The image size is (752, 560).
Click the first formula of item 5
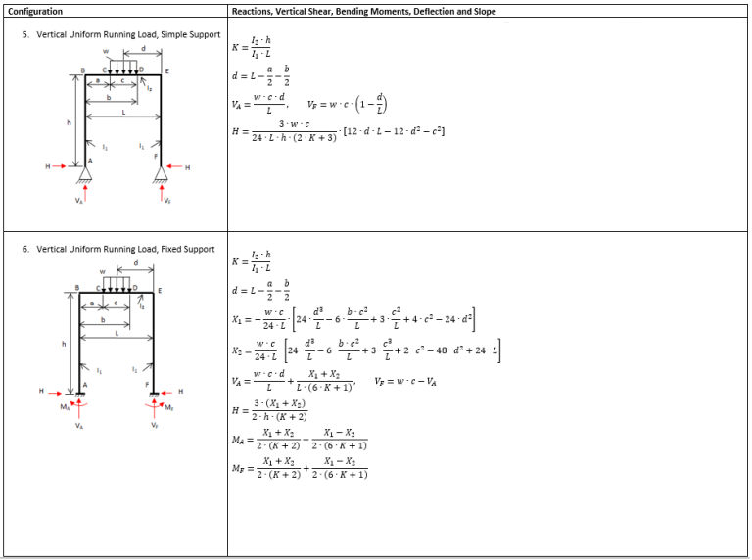[x=262, y=50]
